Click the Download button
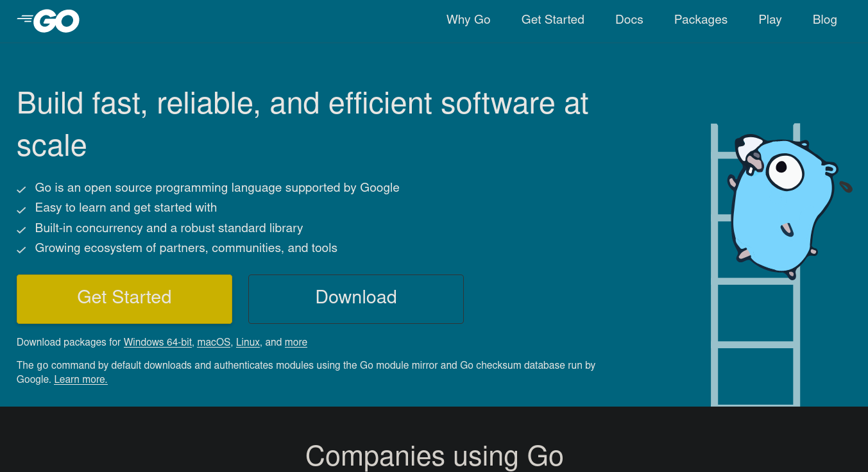 pyautogui.click(x=356, y=299)
